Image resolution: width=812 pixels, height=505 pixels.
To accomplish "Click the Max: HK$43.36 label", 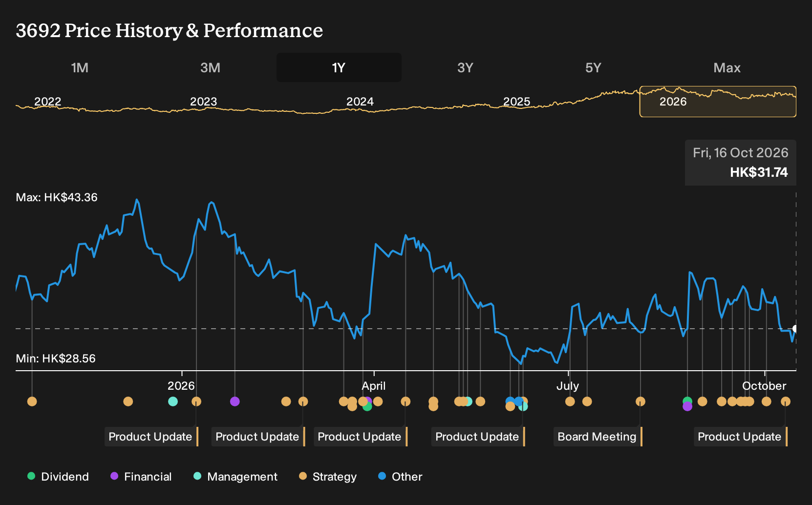I will click(x=57, y=197).
